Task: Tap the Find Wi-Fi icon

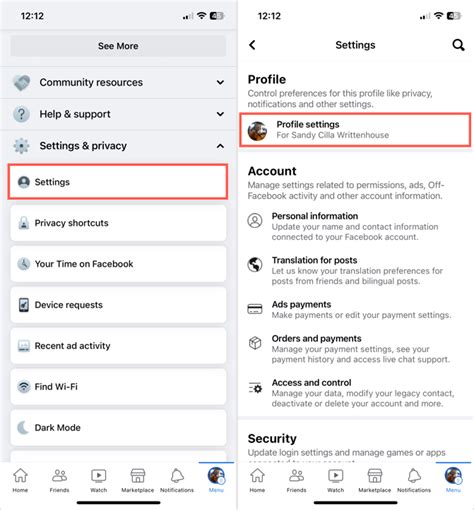Action: coord(24,387)
